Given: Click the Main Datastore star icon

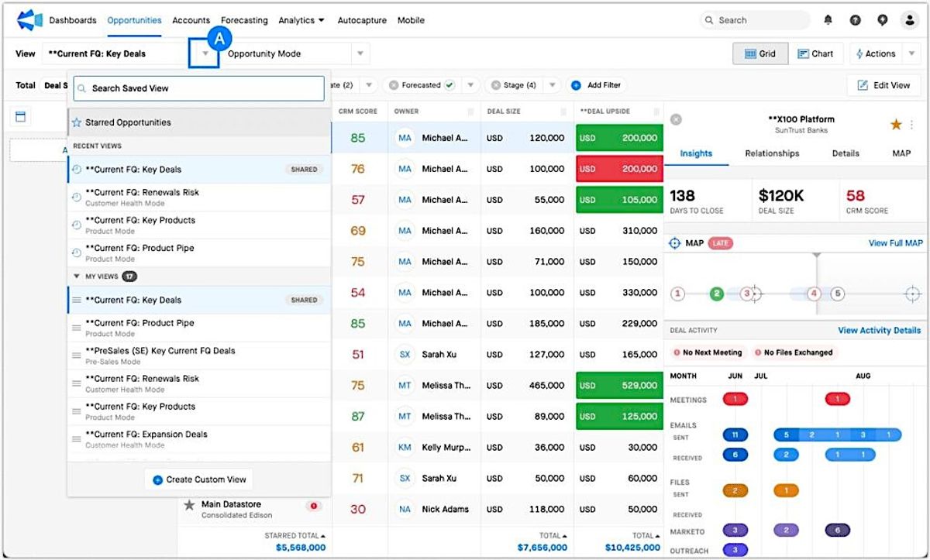Looking at the screenshot, I should tap(190, 505).
